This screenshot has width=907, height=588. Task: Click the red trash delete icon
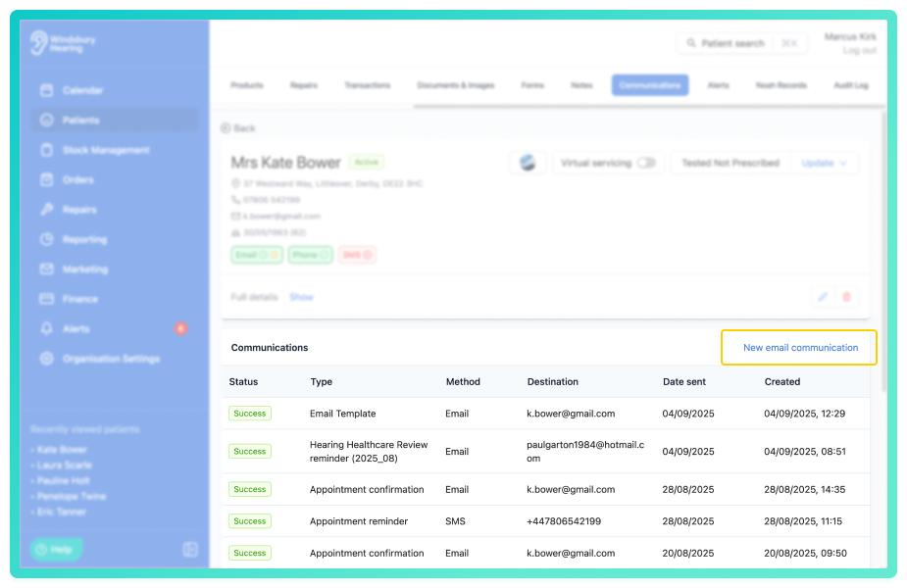click(x=847, y=297)
